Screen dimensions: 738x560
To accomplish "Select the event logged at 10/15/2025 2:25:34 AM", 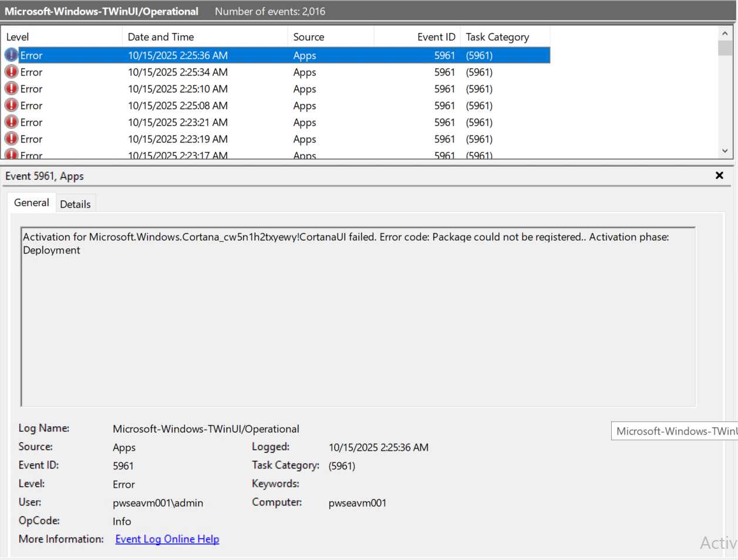I will (276, 72).
